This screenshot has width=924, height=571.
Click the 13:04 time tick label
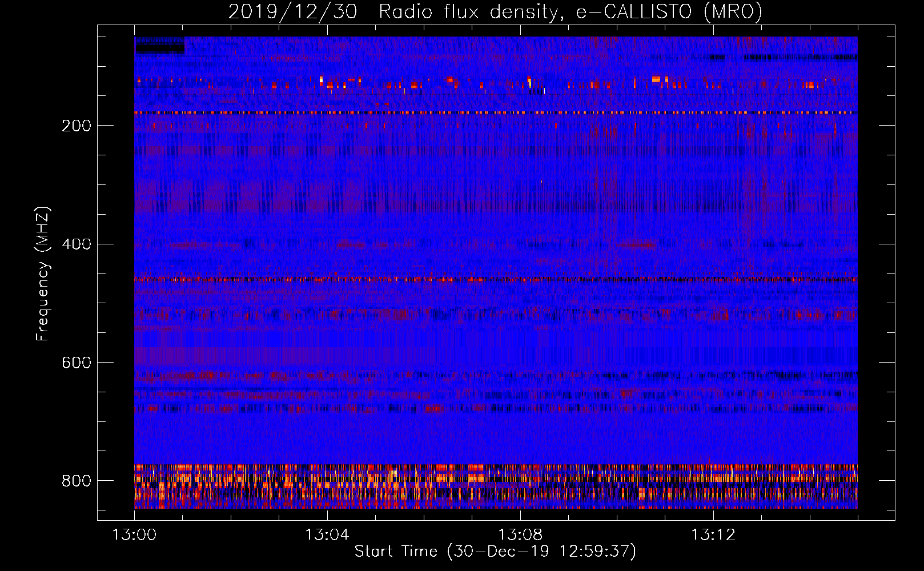tap(327, 535)
